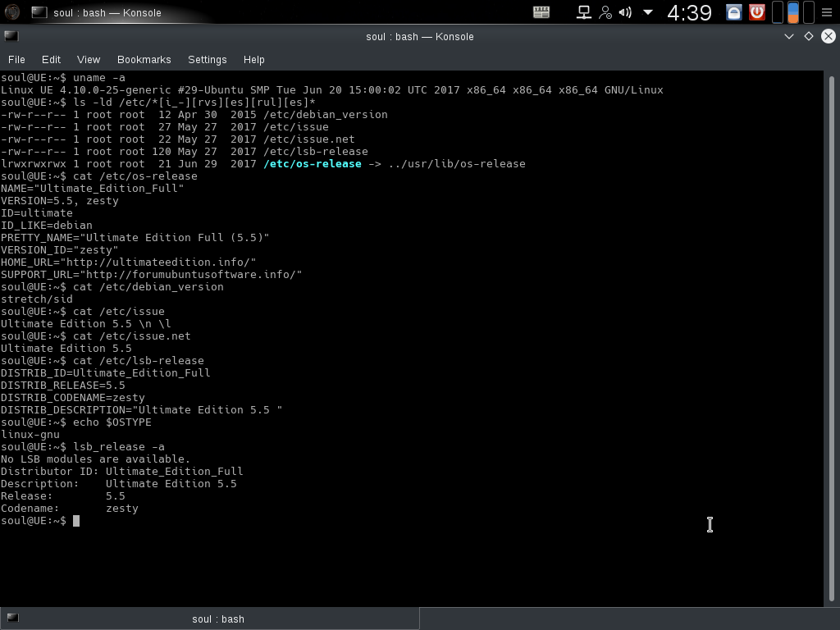Click the HOME_URL ultimateedition.info line
Image resolution: width=840 pixels, height=630 pixels.
(129, 262)
